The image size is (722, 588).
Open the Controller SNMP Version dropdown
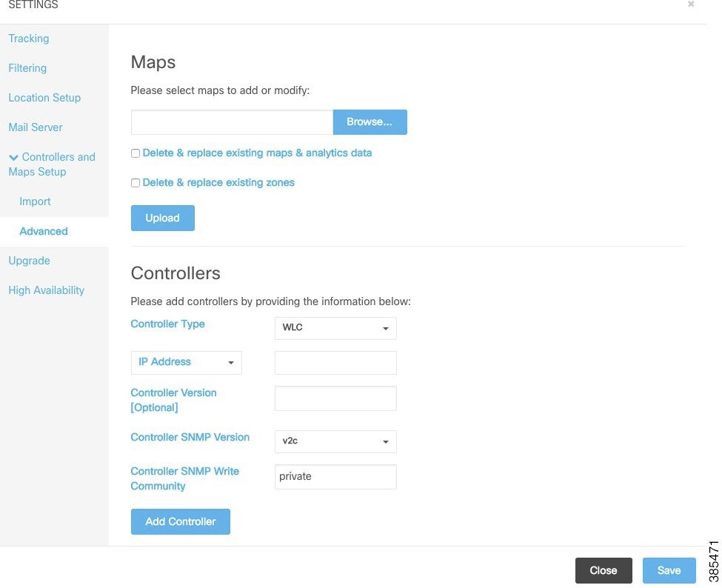(x=335, y=441)
